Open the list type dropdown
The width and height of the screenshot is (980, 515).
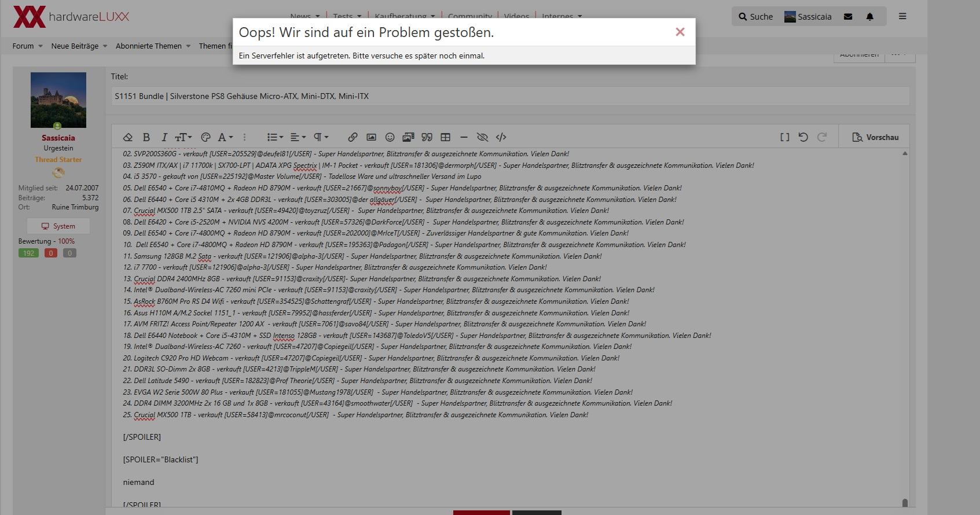[x=275, y=137]
